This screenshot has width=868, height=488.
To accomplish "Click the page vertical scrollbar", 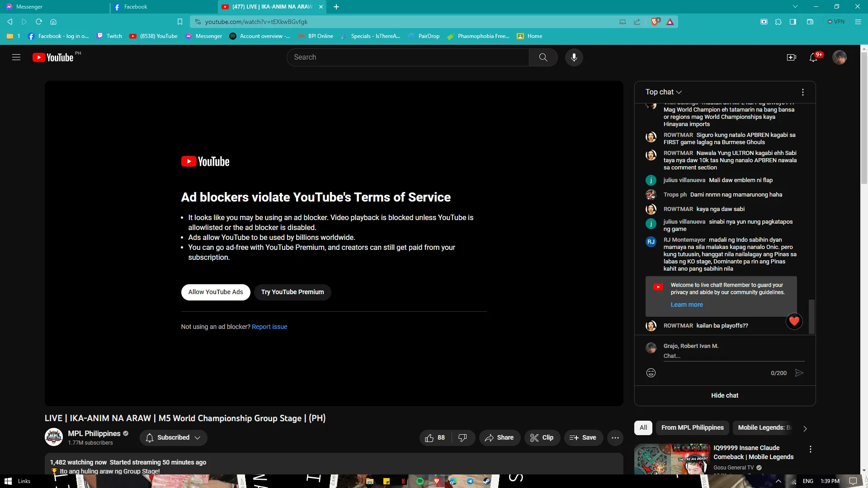I will (x=864, y=117).
